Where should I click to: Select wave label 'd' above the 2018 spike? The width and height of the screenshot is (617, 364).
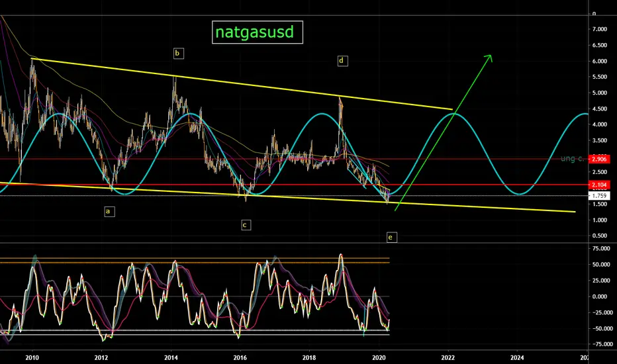(342, 61)
